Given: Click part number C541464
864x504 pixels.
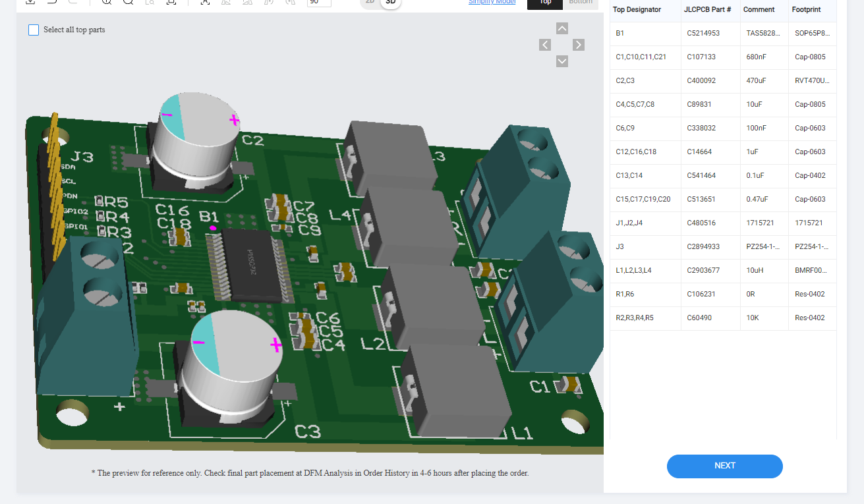Looking at the screenshot, I should click(x=701, y=175).
